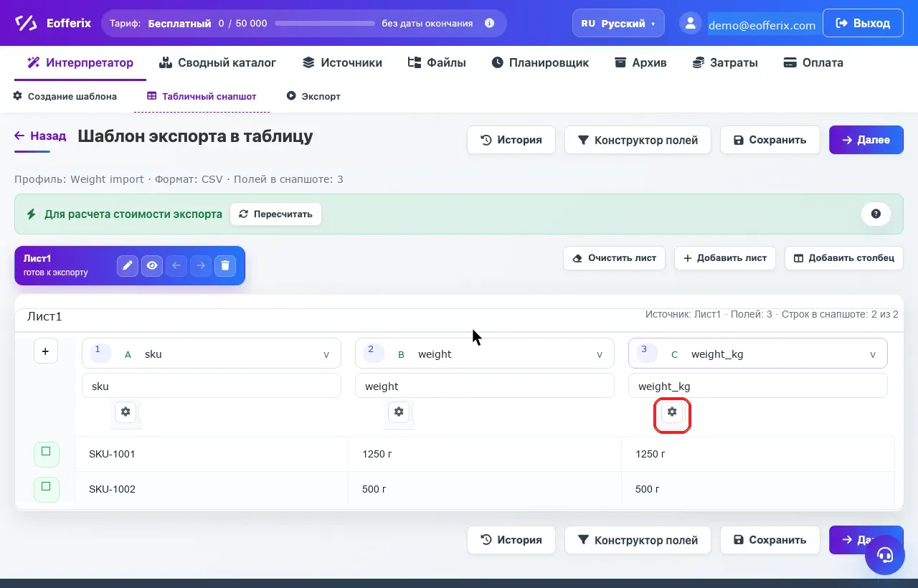Click the Добавить столбец button
The height and width of the screenshot is (588, 918).
click(x=844, y=258)
